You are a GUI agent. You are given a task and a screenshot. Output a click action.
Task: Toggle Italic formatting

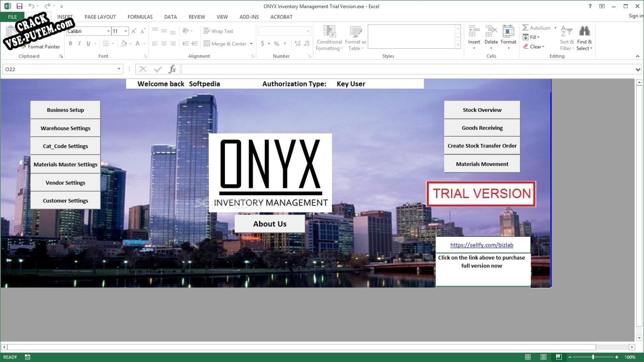pyautogui.click(x=79, y=44)
